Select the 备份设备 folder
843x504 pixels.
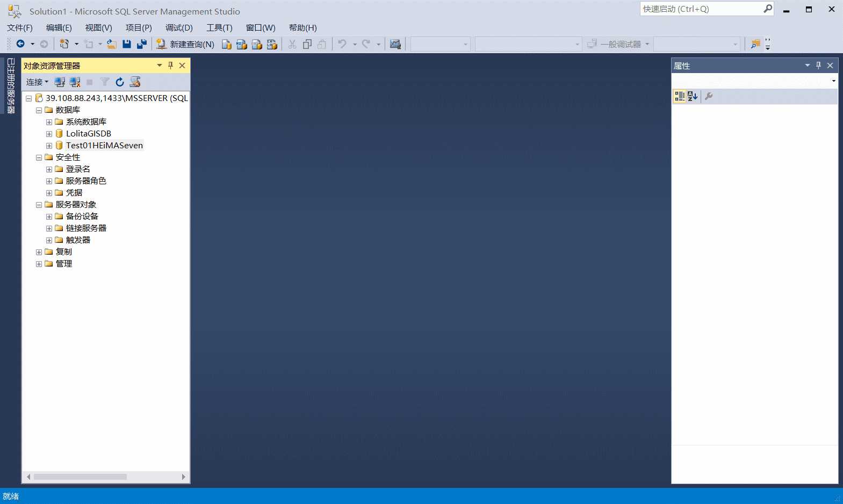82,217
